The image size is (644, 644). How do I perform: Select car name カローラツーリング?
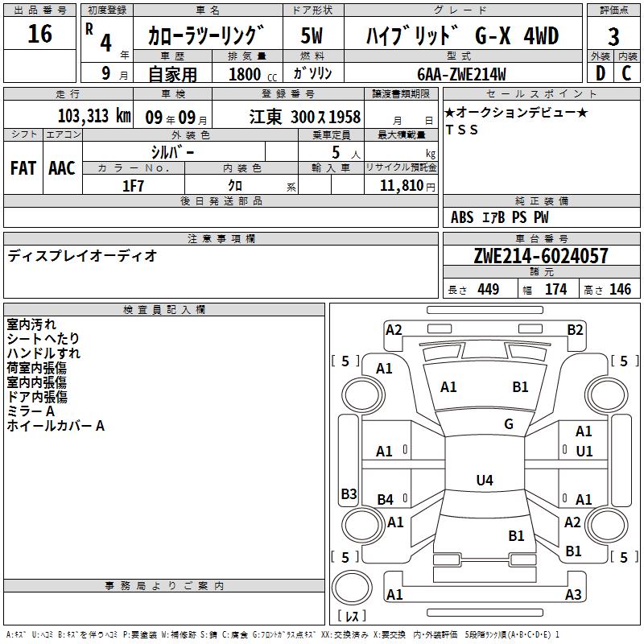coord(206,35)
